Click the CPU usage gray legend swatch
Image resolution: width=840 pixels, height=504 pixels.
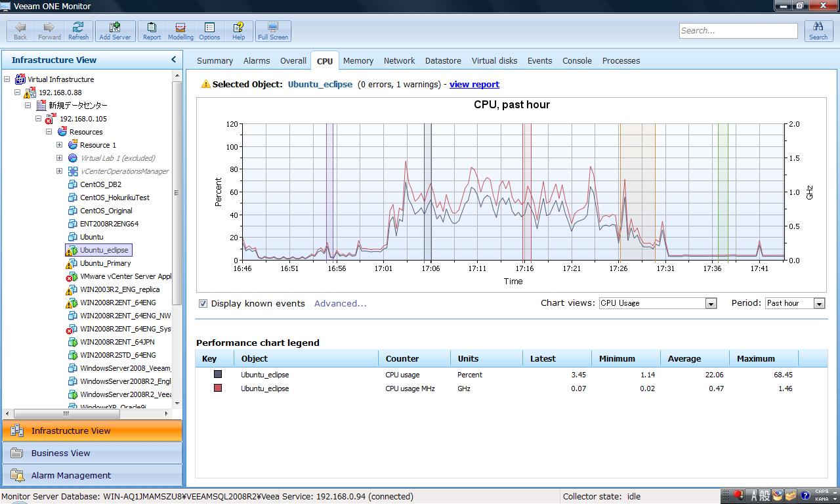click(218, 374)
